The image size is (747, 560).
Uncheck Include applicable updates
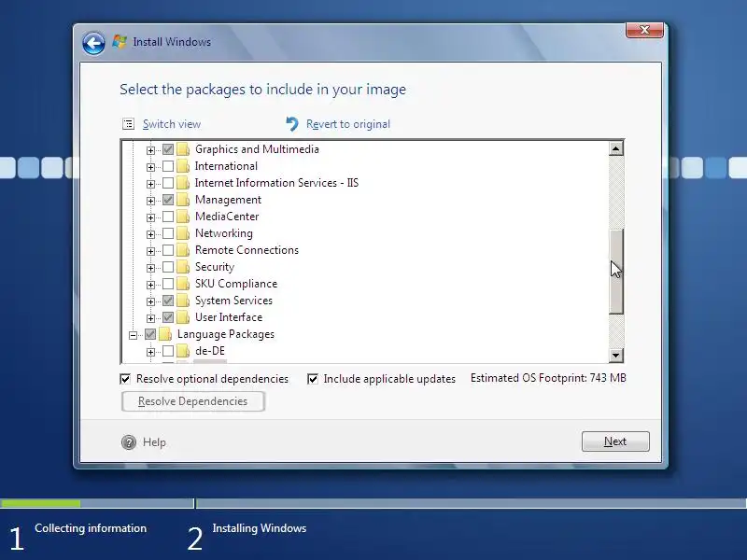[313, 379]
